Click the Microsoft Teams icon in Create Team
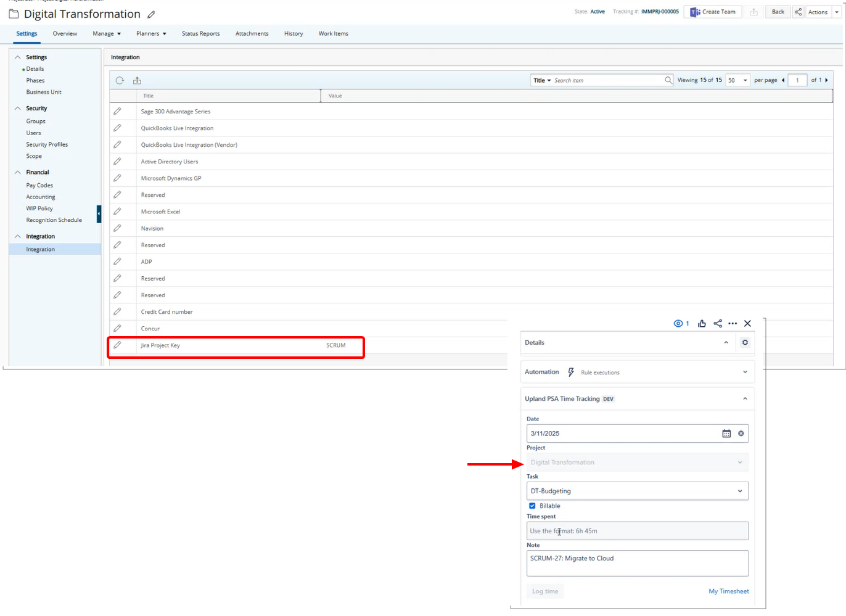The width and height of the screenshot is (846, 616). point(695,12)
